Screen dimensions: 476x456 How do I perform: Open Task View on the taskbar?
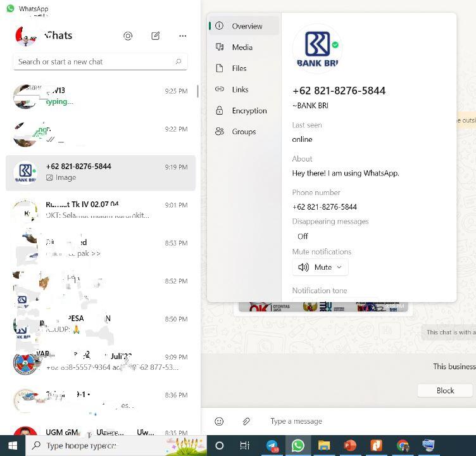pos(244,446)
